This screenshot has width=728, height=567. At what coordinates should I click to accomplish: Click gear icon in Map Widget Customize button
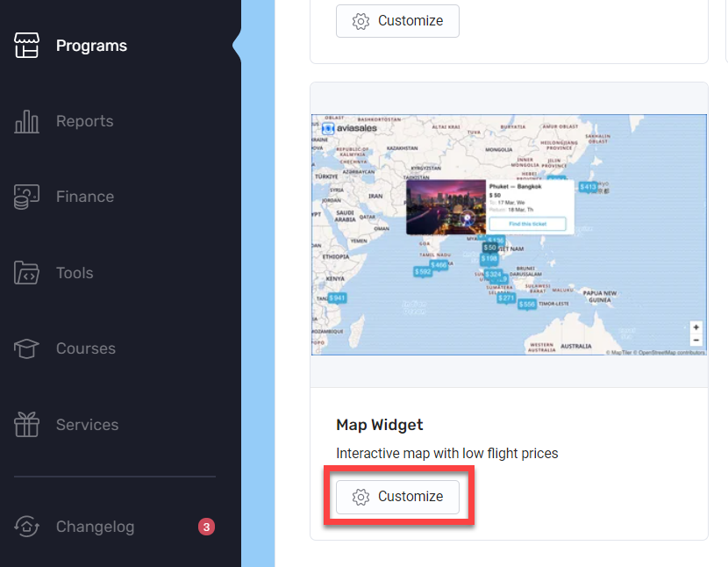tap(360, 497)
